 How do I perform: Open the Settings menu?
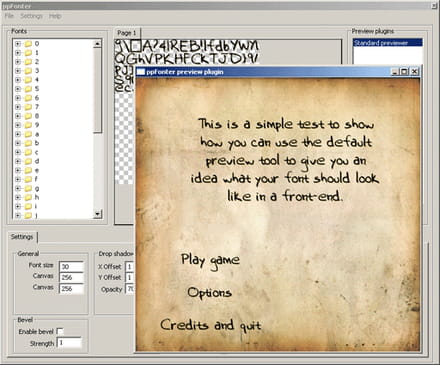pyautogui.click(x=31, y=16)
